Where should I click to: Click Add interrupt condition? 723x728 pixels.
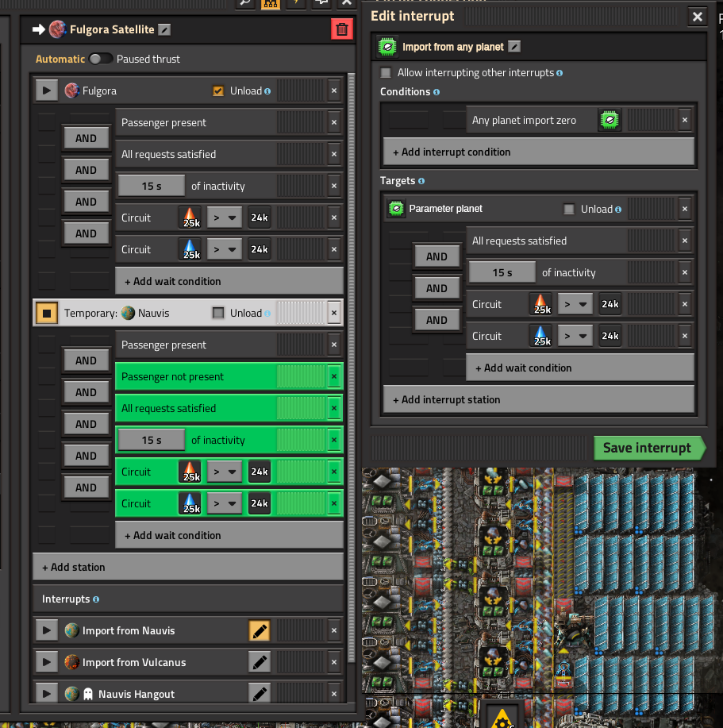point(539,152)
